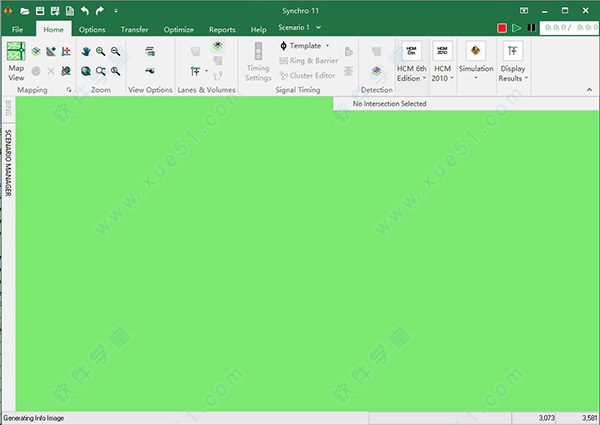This screenshot has height=425, width=600.
Task: Expand the Display Results dropdown arrow
Action: click(x=527, y=78)
